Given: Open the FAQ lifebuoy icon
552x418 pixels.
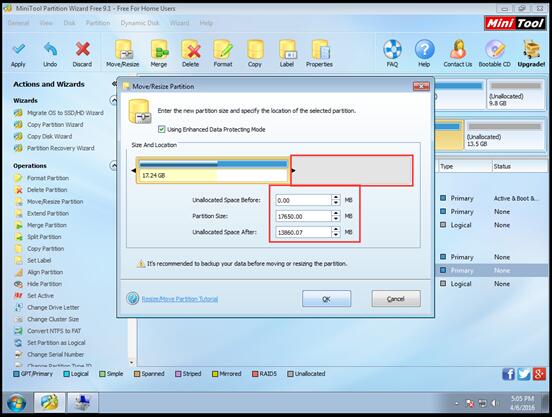Looking at the screenshot, I should (x=392, y=49).
